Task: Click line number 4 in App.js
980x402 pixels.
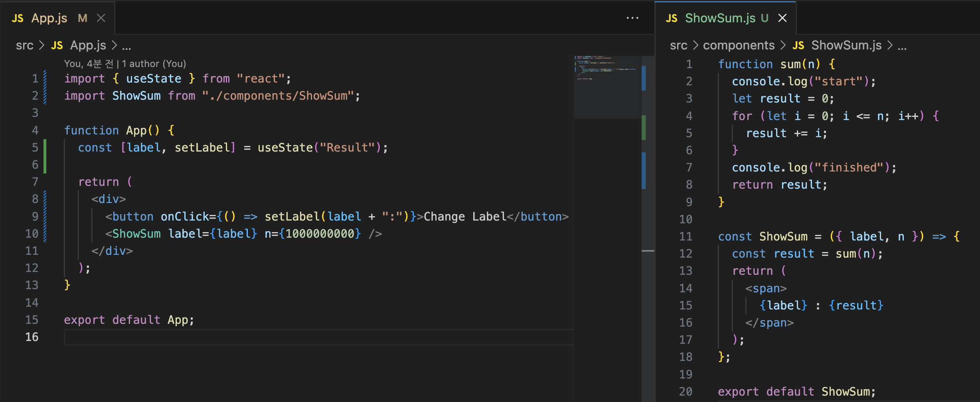Action: pyautogui.click(x=35, y=130)
